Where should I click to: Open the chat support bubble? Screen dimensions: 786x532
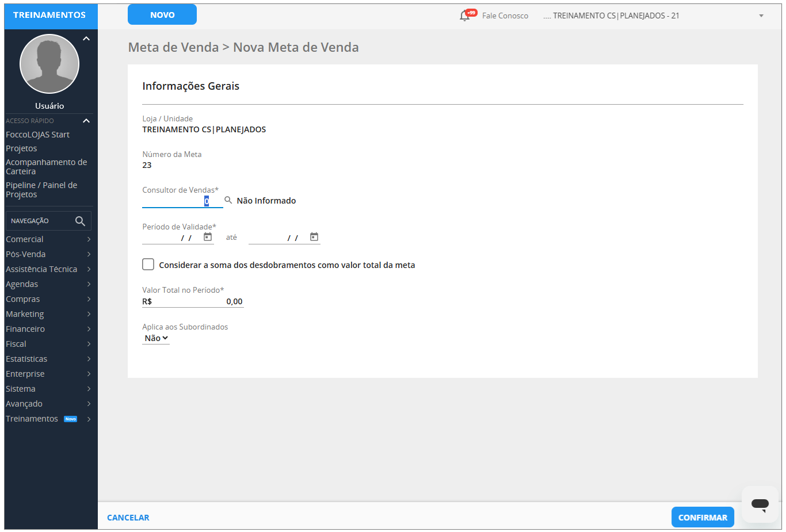760,504
